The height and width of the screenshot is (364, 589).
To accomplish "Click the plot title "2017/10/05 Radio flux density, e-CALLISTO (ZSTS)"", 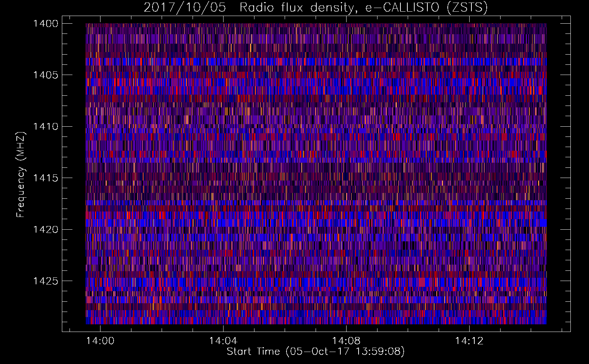I will click(x=316, y=7).
